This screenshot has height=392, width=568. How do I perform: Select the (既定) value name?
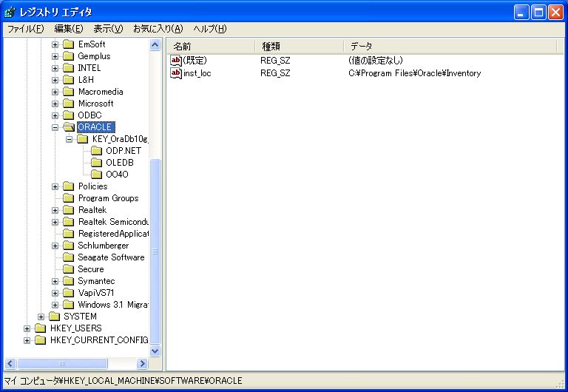(x=195, y=61)
